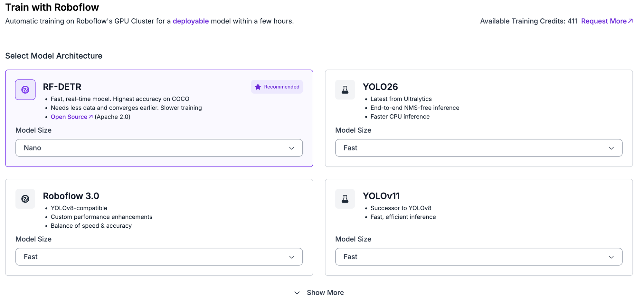Click 'YOLOv8-compatible' bullet
This screenshot has width=644, height=304.
pyautogui.click(x=79, y=208)
